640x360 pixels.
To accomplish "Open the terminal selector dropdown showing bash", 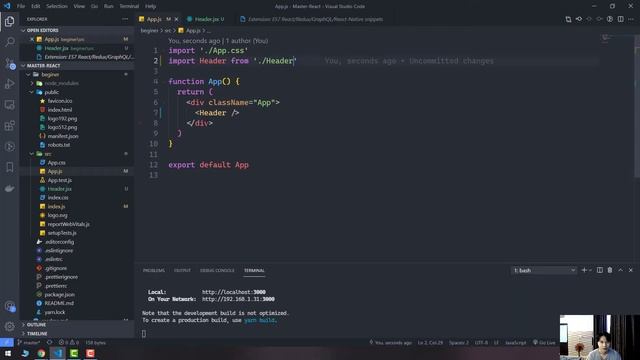I will 544,270.
